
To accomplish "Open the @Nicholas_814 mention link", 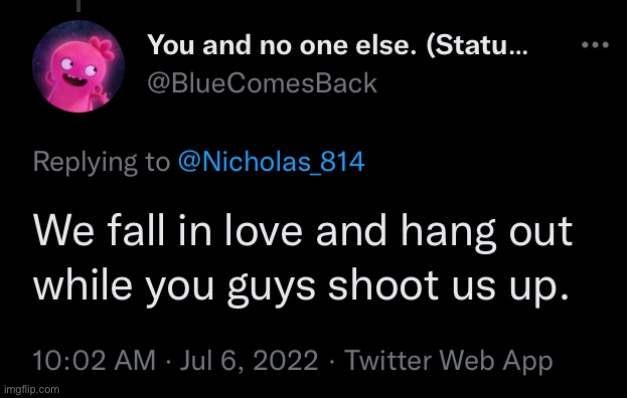I will click(x=271, y=162).
